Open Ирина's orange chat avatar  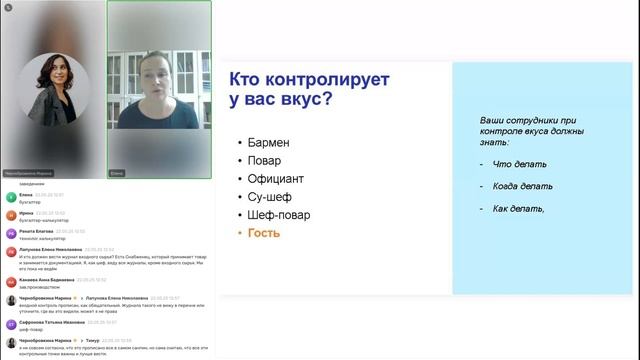11,216
